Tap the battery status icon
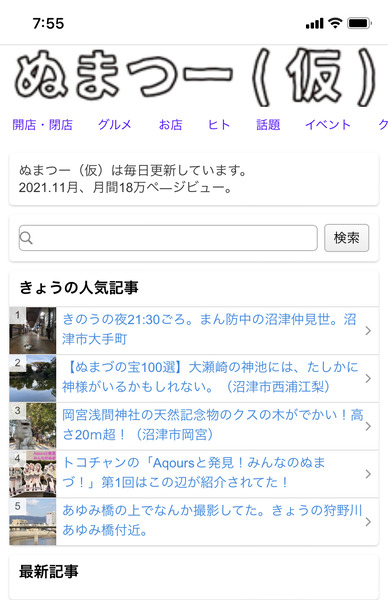 (x=359, y=23)
